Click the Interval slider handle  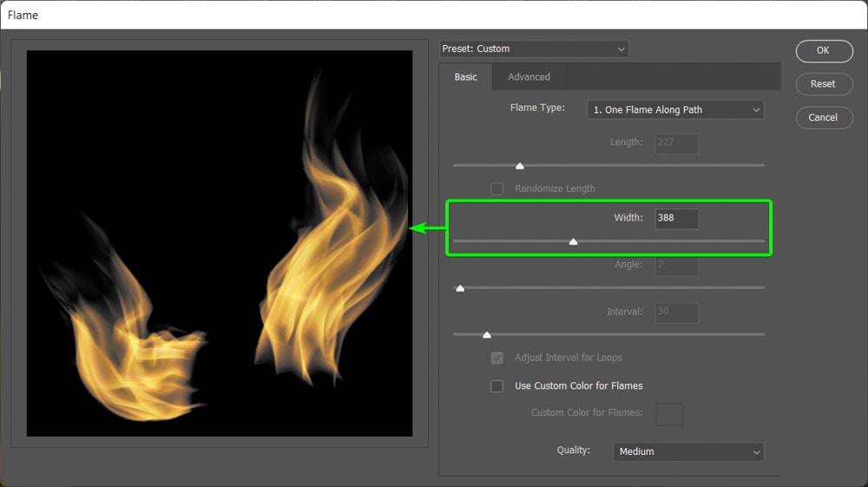(487, 335)
